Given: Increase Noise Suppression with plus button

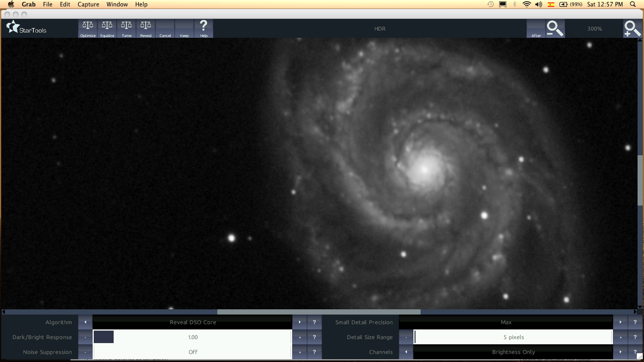Looking at the screenshot, I should tap(299, 352).
